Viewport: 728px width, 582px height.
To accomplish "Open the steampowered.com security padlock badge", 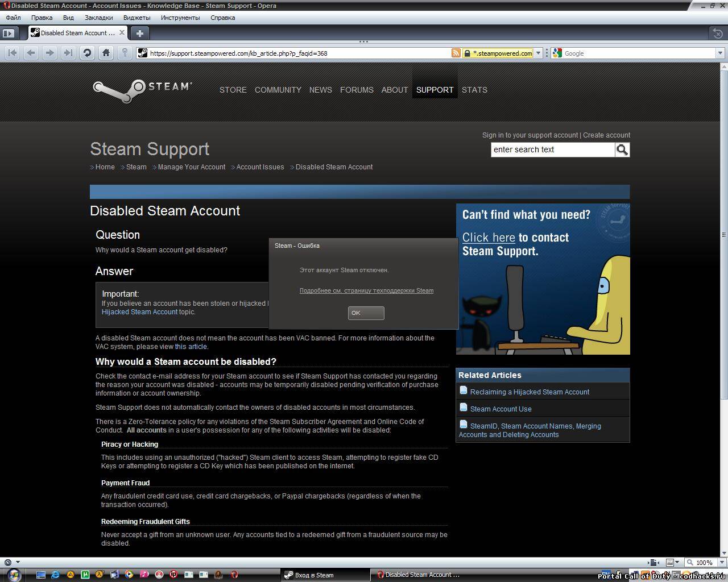I will click(x=498, y=53).
